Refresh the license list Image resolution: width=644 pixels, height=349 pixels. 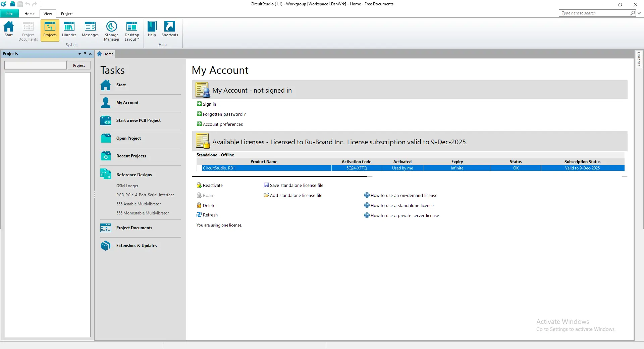(x=207, y=215)
